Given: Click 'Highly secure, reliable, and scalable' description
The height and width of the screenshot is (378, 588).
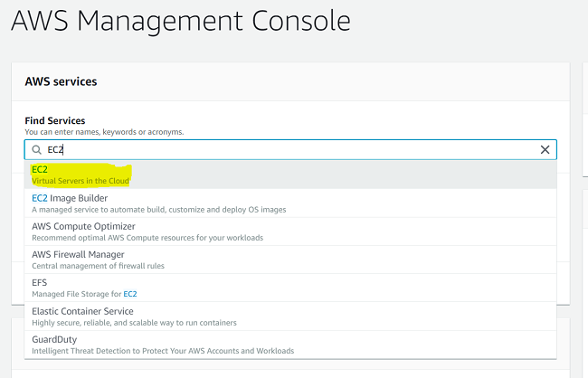Looking at the screenshot, I should [134, 323].
